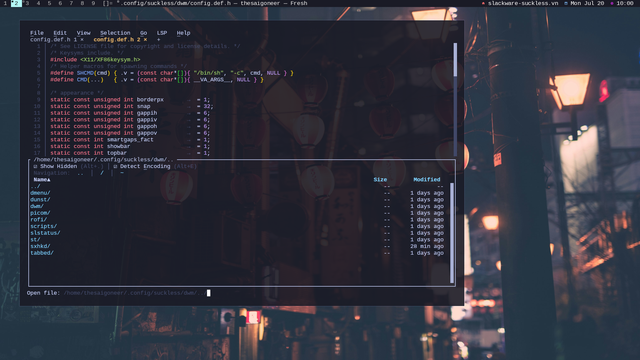Viewport: 640px width, 360px height.
Task: Select the '28 min ago' modified value
Action: (x=427, y=246)
